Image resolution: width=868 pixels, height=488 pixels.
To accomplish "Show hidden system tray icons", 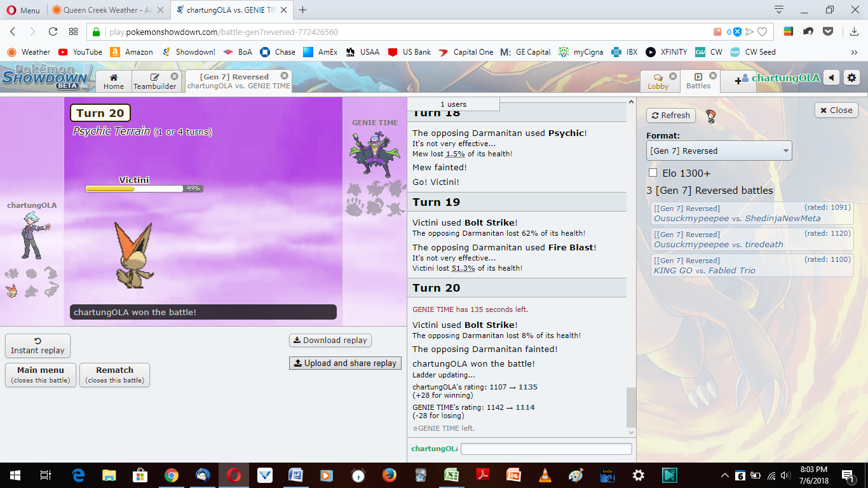I will click(x=724, y=475).
